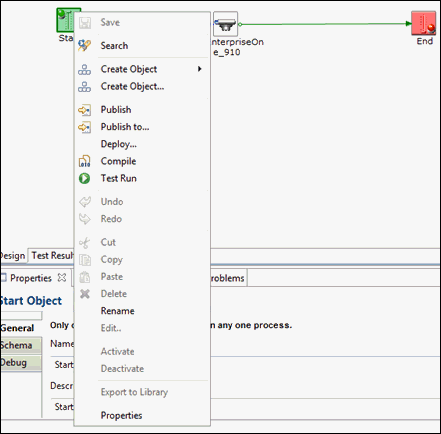
Task: Choose Rename in the context menu
Action: pos(118,311)
